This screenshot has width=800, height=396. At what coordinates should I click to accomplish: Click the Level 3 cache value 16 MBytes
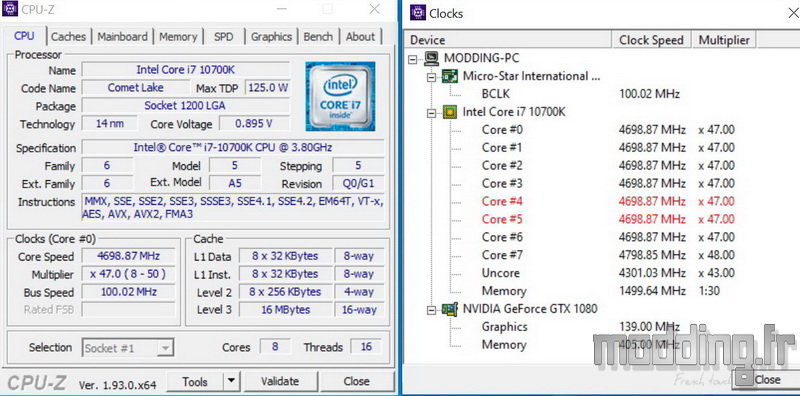285,309
